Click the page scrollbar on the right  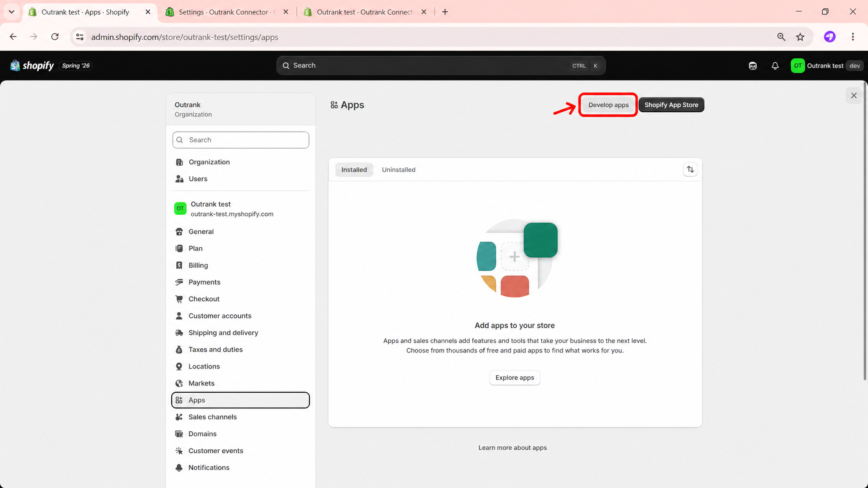pos(865,231)
